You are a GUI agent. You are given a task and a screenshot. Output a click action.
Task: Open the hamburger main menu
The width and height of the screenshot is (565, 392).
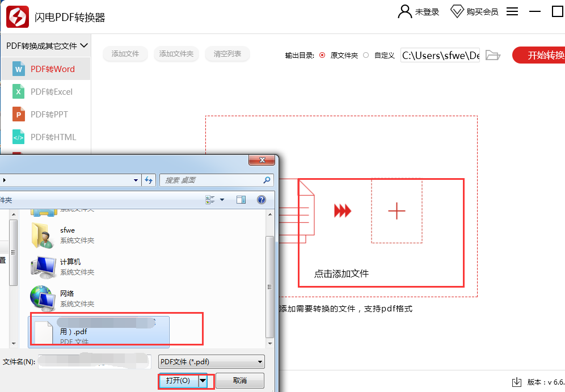point(512,11)
